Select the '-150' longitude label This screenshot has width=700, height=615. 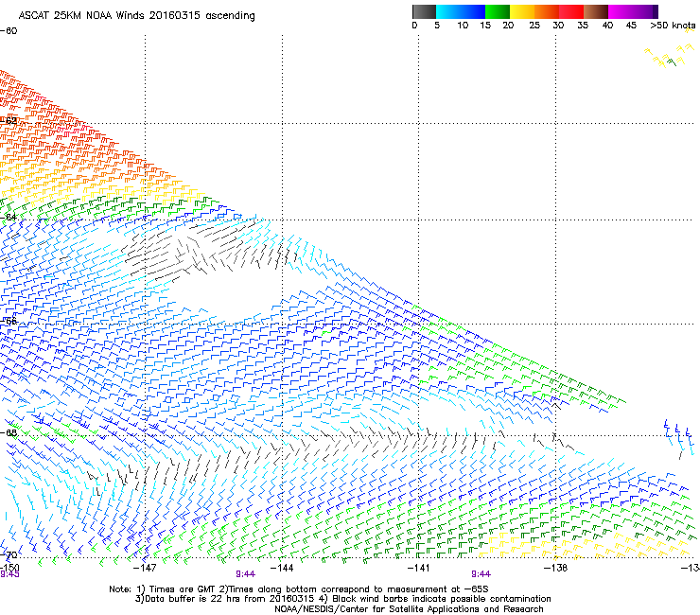click(9, 568)
